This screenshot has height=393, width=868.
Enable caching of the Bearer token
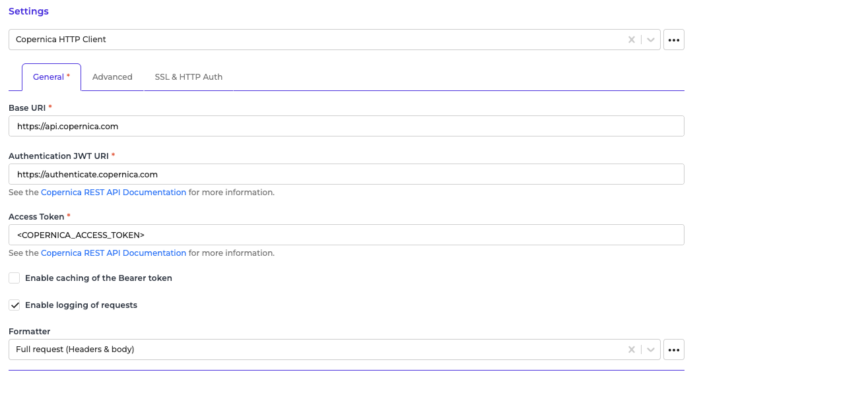15,278
